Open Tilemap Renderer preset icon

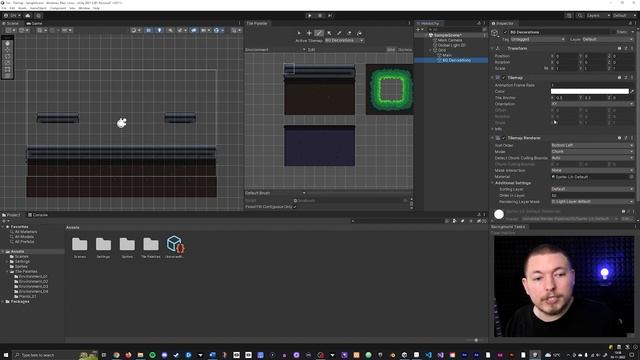pyautogui.click(x=626, y=138)
